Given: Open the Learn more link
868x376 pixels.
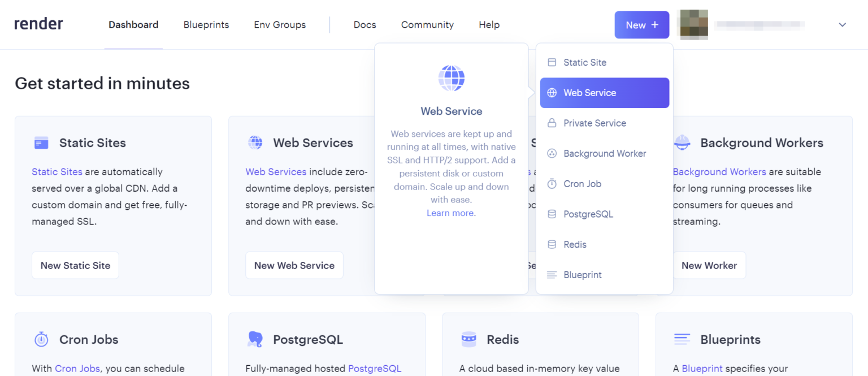Looking at the screenshot, I should pyautogui.click(x=450, y=213).
